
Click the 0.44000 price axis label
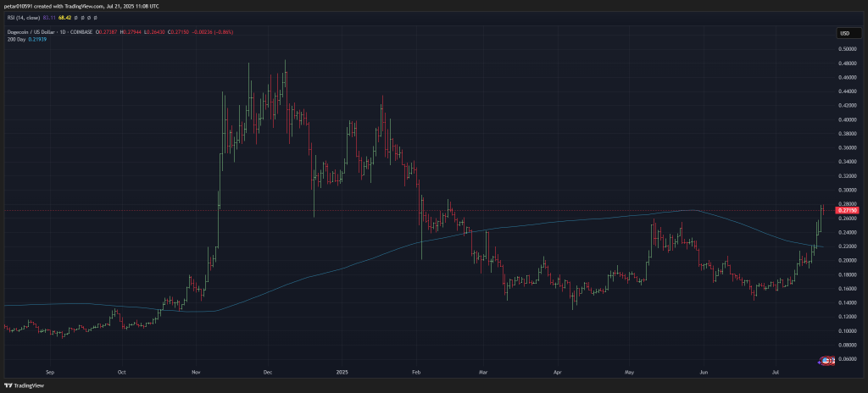point(848,91)
